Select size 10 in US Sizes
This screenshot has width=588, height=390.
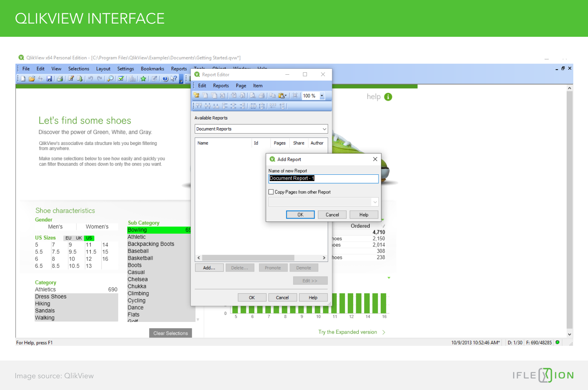pyautogui.click(x=72, y=259)
